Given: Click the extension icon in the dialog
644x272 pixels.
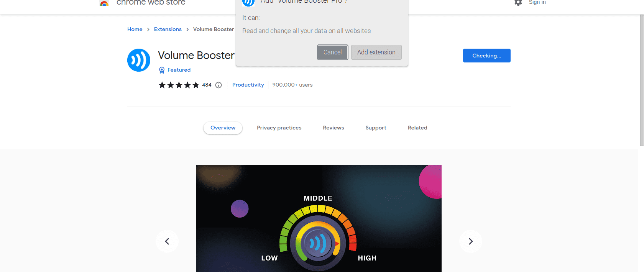Looking at the screenshot, I should pos(248,2).
